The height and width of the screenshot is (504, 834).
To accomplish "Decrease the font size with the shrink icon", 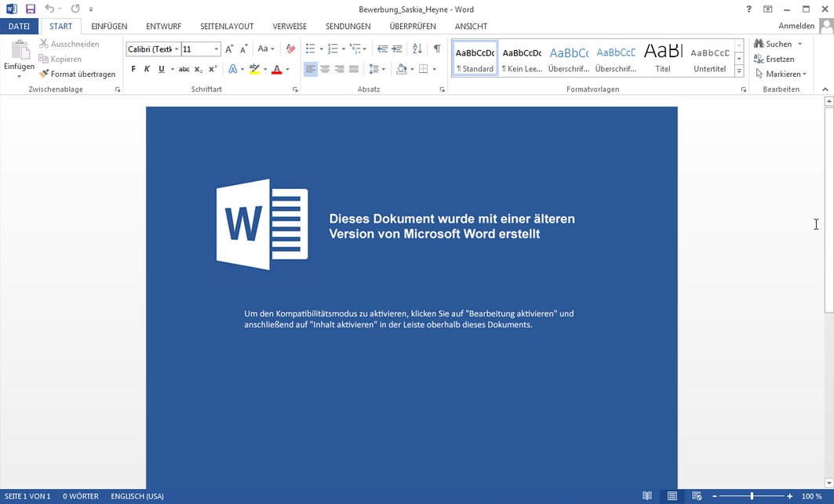I will 243,49.
